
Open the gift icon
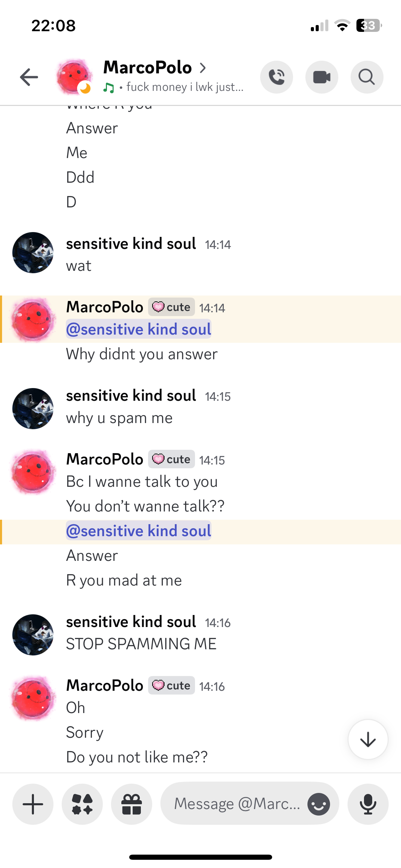pos(132,804)
